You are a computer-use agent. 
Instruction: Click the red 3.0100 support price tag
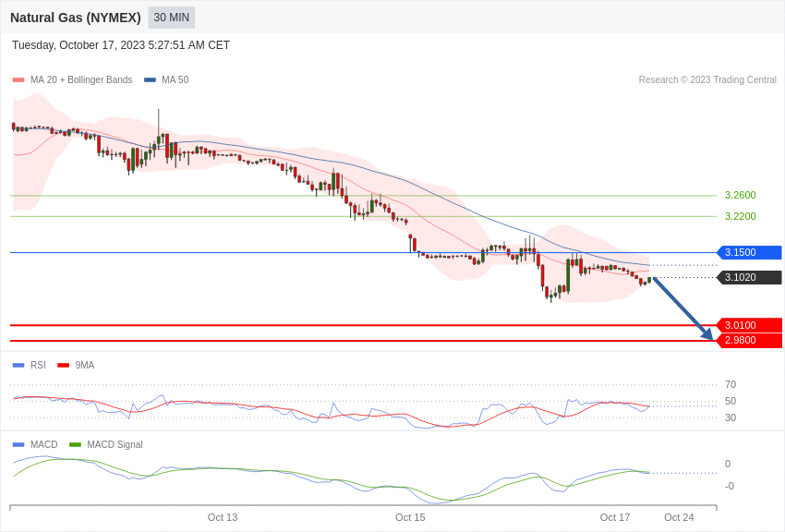tap(750, 325)
